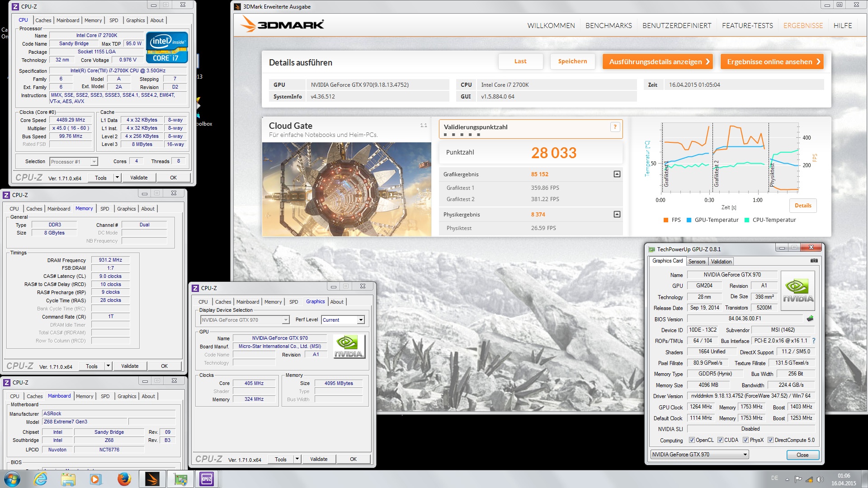Open Internet Explorer from taskbar
The image size is (868, 488).
(x=41, y=479)
